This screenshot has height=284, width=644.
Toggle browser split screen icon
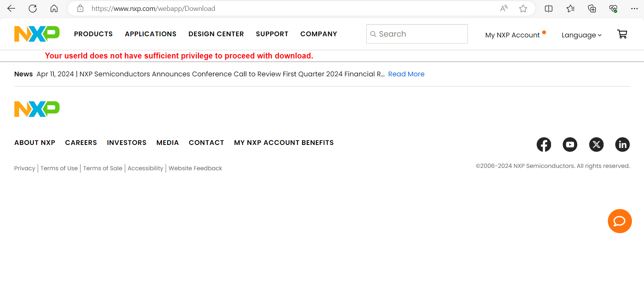tap(549, 9)
